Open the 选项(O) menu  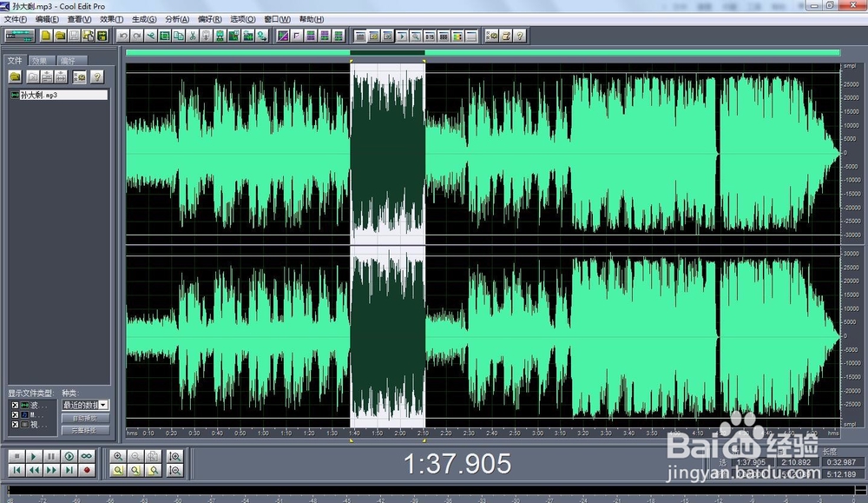[242, 19]
